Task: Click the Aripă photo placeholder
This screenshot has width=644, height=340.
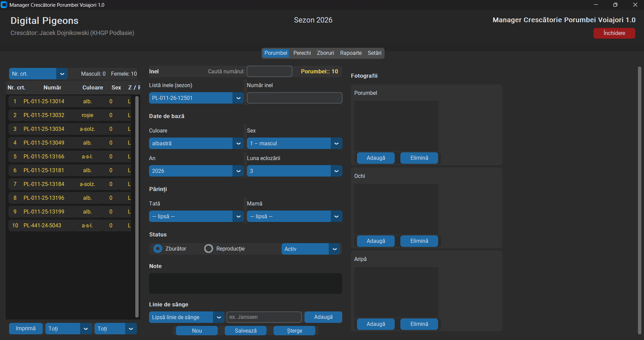Action: point(396,292)
